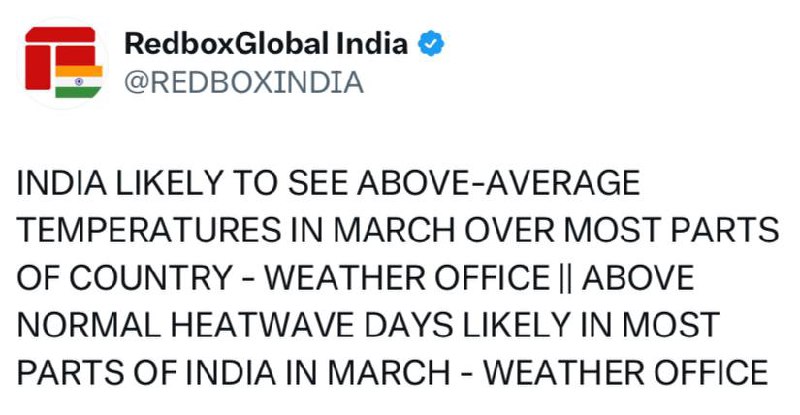
Task: Click the final WEATHER OFFICE text
Action: tap(626, 372)
